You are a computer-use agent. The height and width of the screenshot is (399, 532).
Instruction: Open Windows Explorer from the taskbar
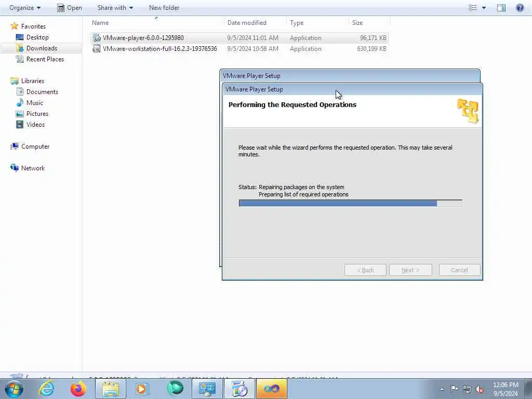(x=111, y=389)
